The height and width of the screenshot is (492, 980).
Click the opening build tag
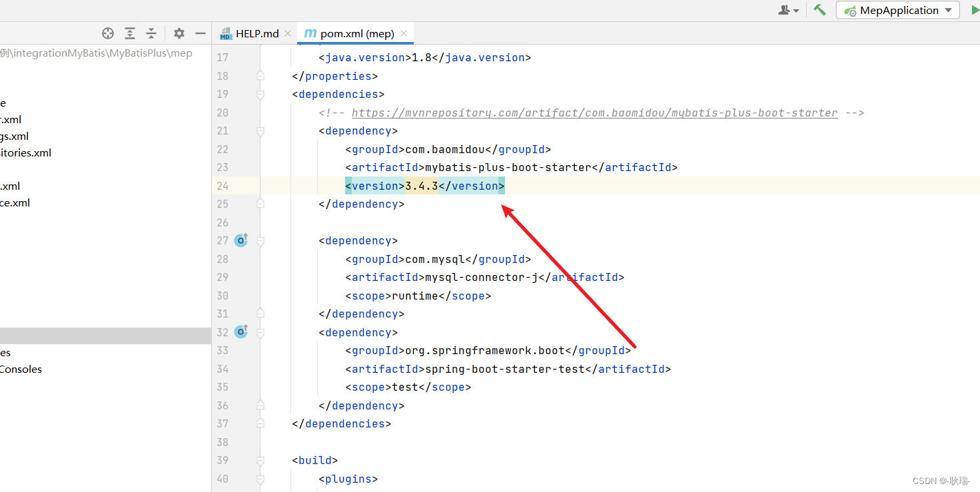[x=315, y=461]
